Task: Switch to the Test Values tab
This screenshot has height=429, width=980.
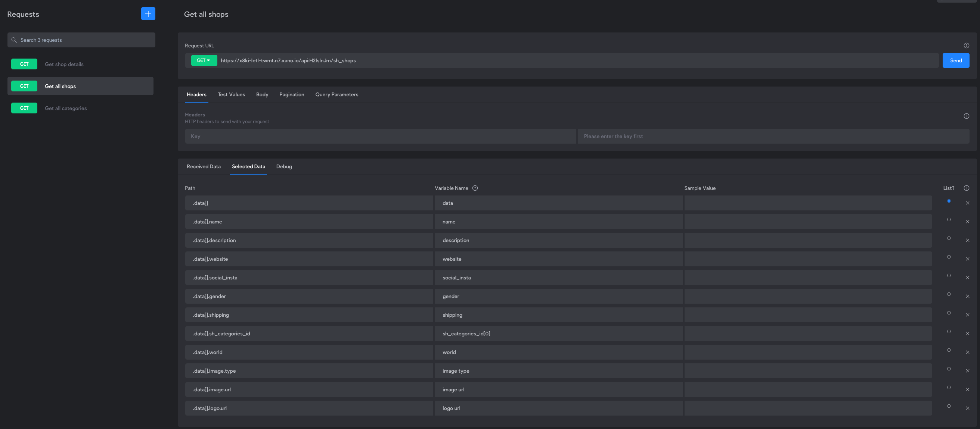Action: point(231,95)
